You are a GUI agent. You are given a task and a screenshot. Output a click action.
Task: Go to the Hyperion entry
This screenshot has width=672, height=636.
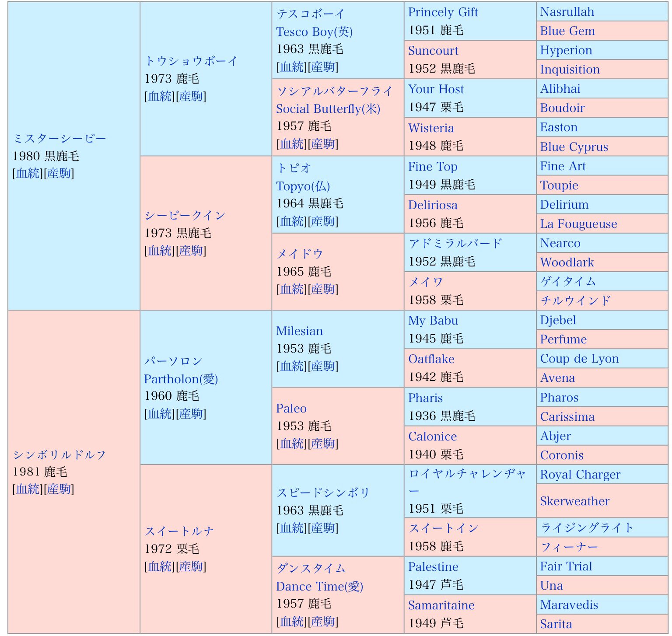coord(566,50)
